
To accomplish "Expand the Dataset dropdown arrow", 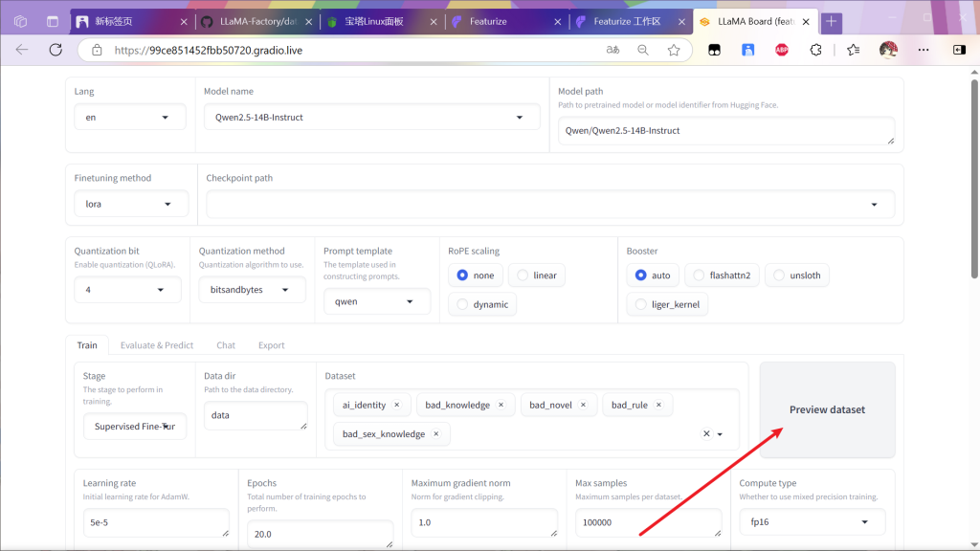I will (720, 434).
